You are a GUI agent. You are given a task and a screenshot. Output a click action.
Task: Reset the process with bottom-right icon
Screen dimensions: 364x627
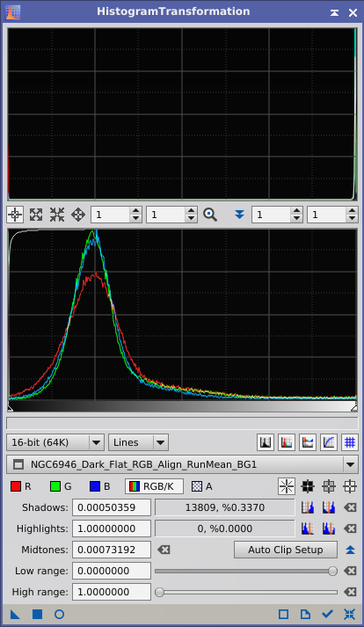[x=349, y=614]
